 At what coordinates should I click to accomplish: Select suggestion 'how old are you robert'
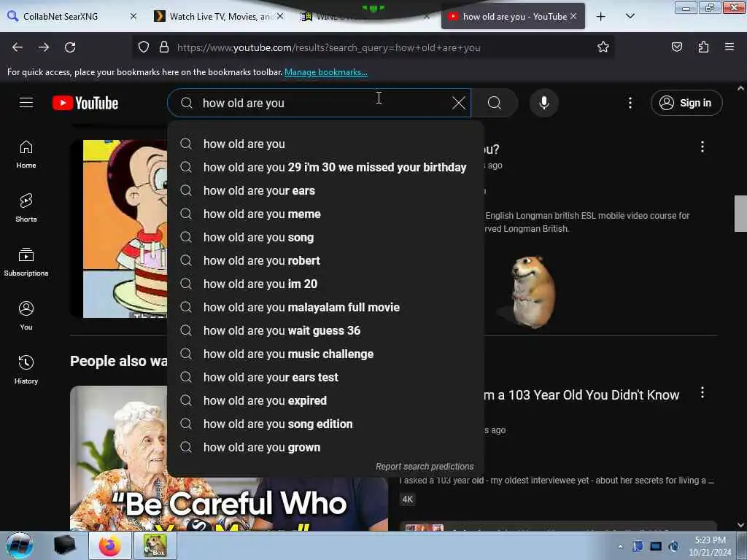[326, 260]
